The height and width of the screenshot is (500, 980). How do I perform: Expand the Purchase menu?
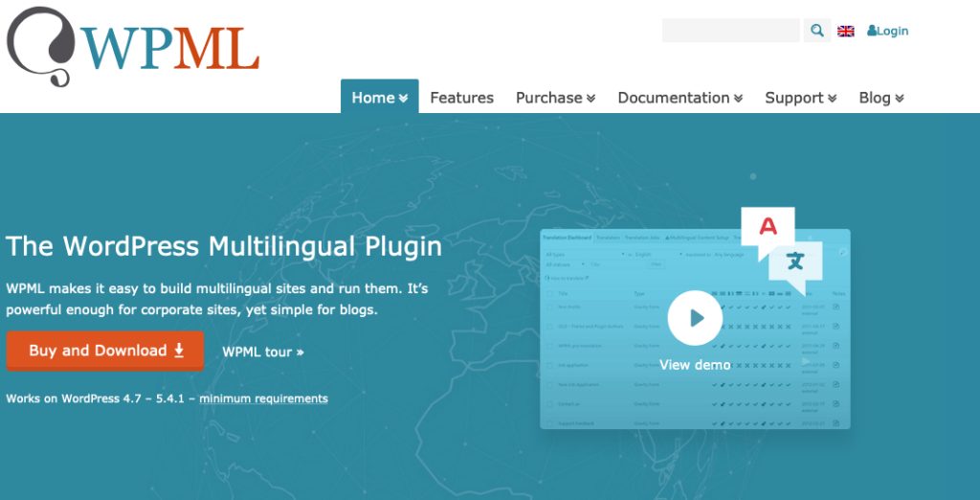555,98
